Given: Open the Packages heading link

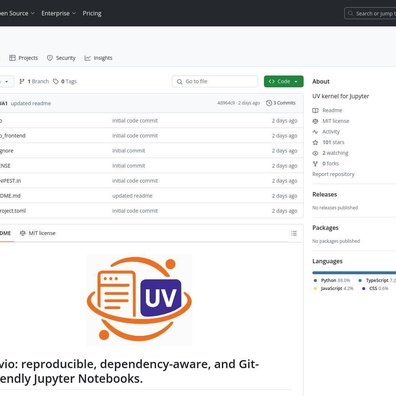Looking at the screenshot, I should (x=325, y=228).
